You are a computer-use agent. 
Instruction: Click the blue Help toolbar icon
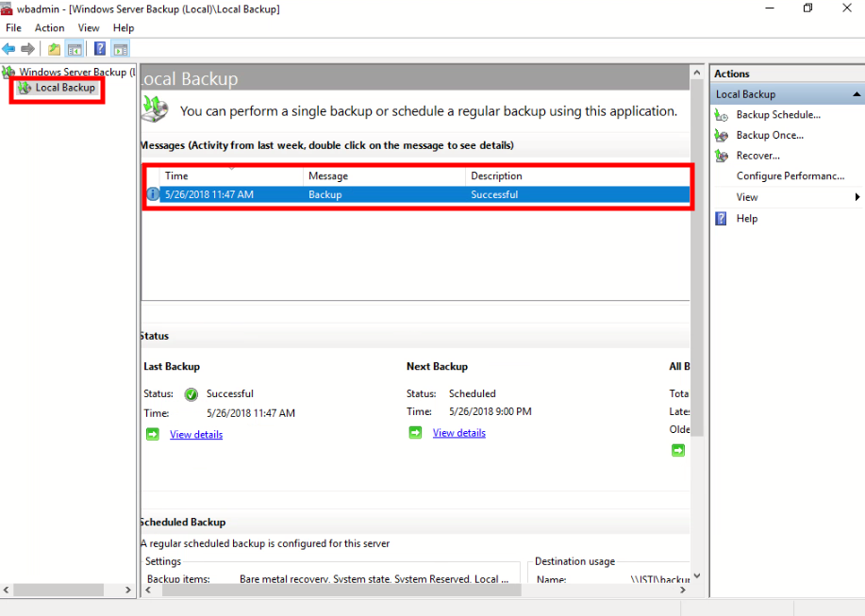pos(100,48)
